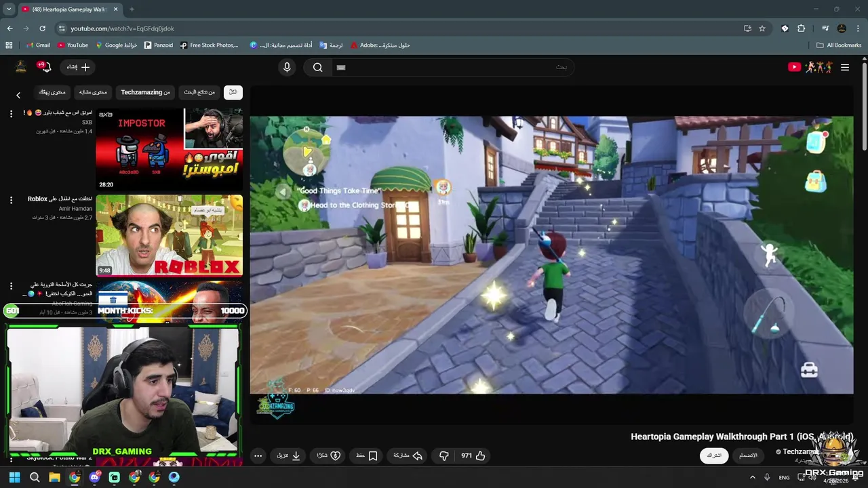The image size is (868, 488).
Task: Open site information icon in address bar
Action: (x=62, y=28)
